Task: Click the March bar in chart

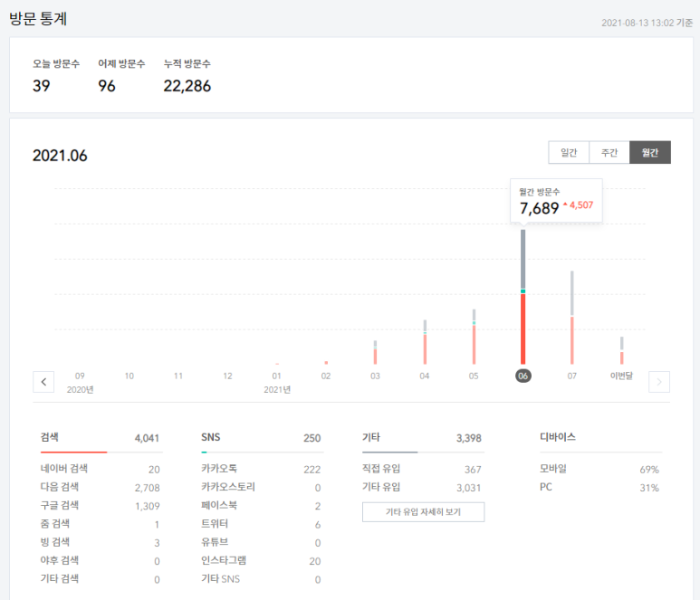Action: pos(376,352)
